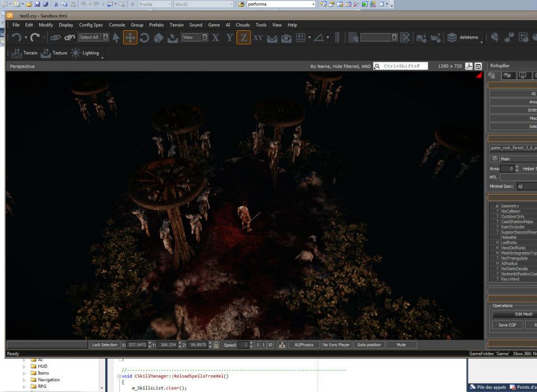Click the load selected objects icon
This screenshot has height=392, width=537.
click(x=436, y=37)
